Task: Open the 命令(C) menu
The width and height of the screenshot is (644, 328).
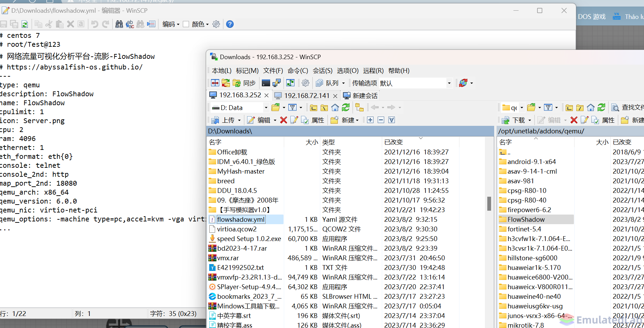Action: [x=298, y=70]
